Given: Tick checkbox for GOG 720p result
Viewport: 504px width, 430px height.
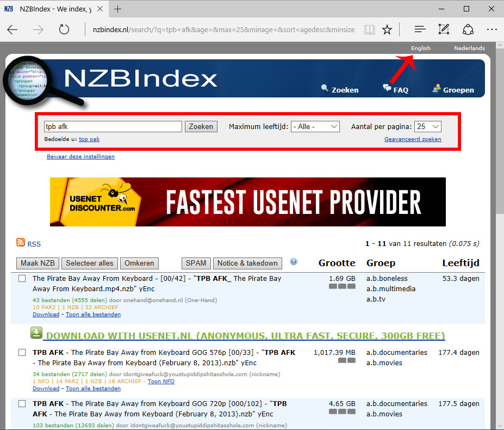Looking at the screenshot, I should (x=22, y=404).
